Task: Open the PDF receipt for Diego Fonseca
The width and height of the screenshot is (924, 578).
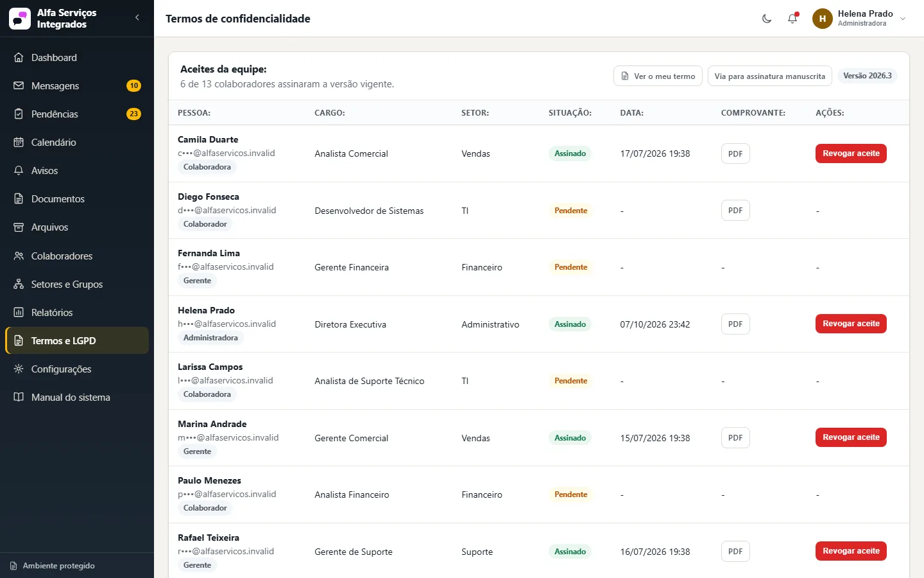Action: pos(735,210)
